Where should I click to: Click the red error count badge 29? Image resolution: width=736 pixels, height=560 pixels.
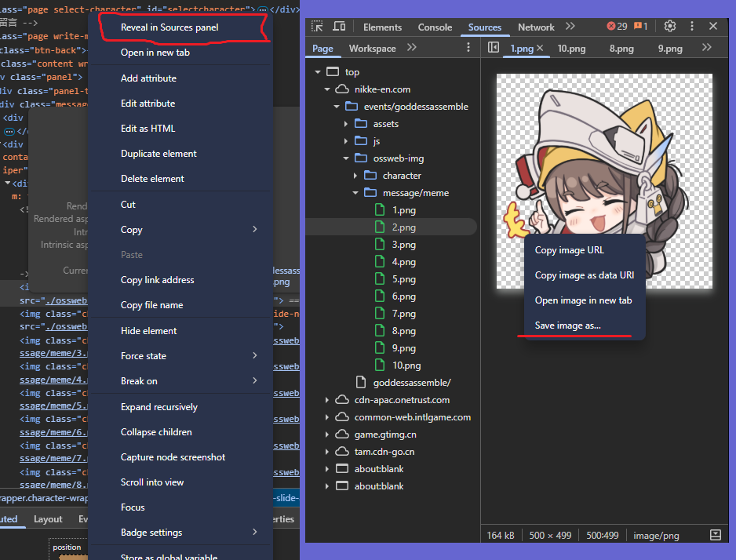click(x=617, y=26)
